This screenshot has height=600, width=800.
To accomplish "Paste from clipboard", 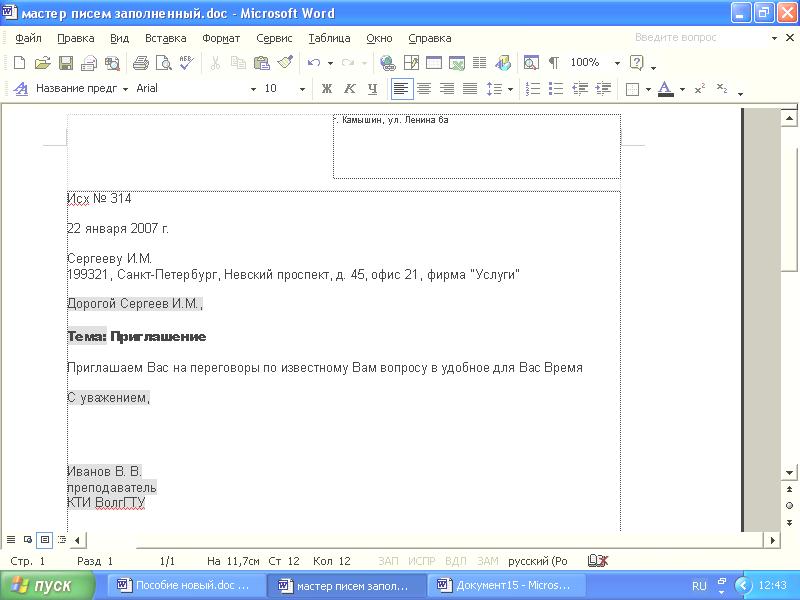I will click(x=261, y=63).
